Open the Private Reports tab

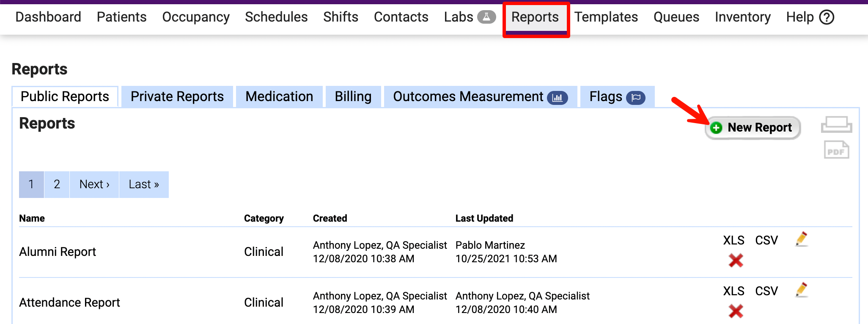177,96
